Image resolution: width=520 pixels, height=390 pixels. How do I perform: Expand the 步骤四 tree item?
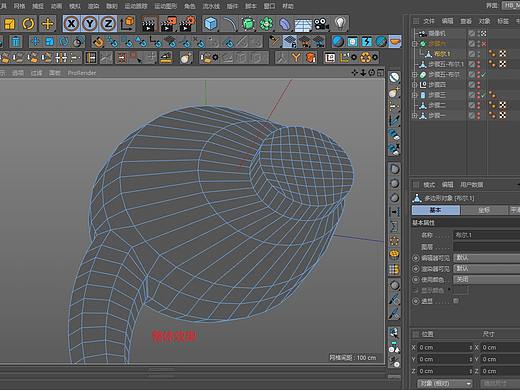pyautogui.click(x=415, y=85)
